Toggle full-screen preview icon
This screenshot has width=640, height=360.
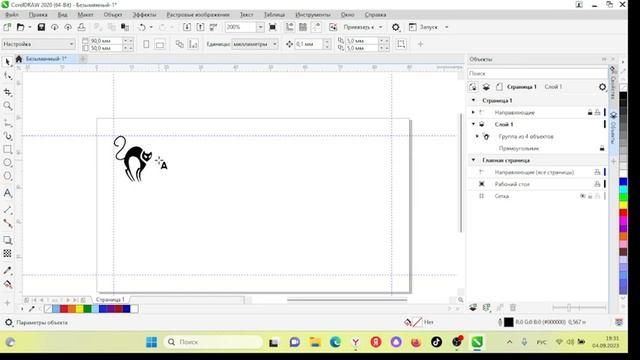pyautogui.click(x=272, y=27)
